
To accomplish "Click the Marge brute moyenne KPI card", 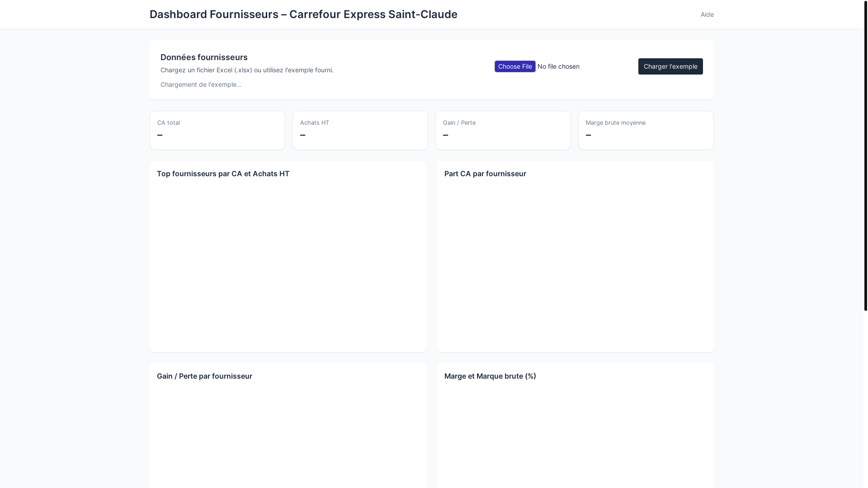I will [x=646, y=130].
